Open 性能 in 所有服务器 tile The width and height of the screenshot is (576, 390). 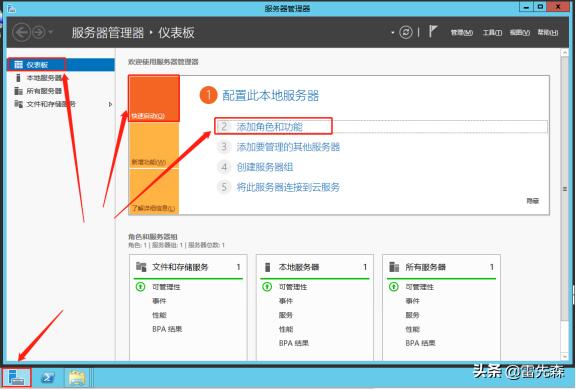point(413,329)
